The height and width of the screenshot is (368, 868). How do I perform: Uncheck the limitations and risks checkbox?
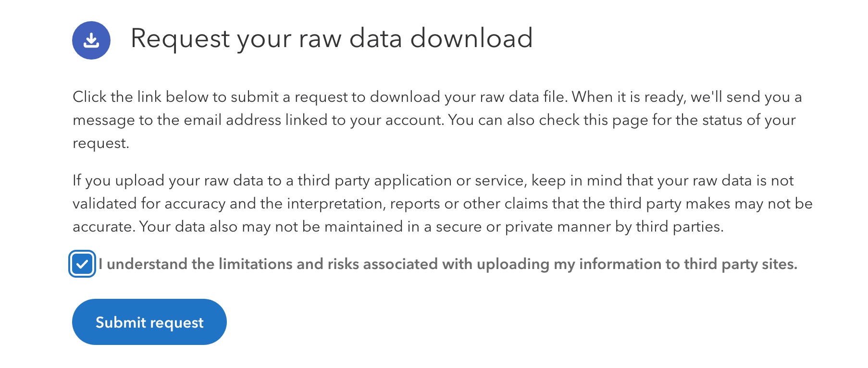tap(82, 264)
